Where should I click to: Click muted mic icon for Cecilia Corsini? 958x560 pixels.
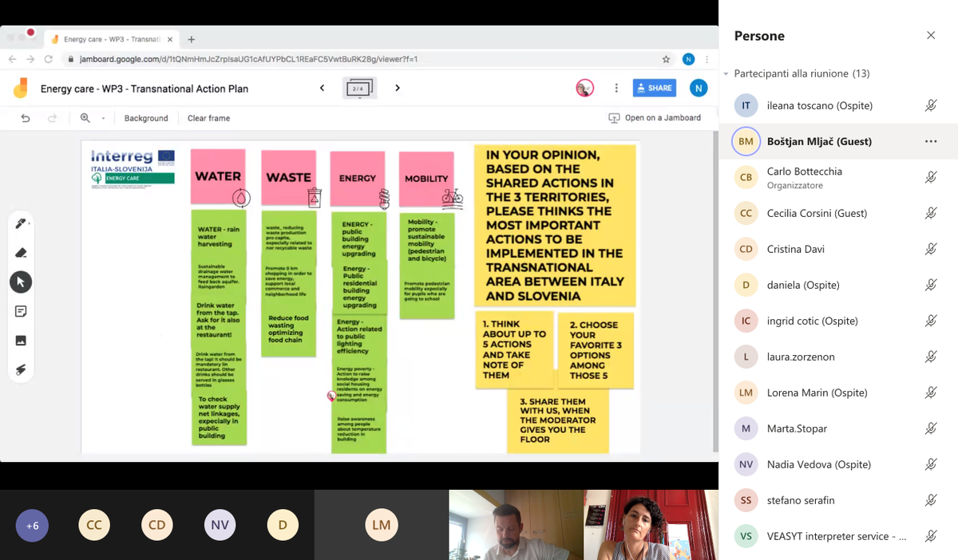(931, 213)
